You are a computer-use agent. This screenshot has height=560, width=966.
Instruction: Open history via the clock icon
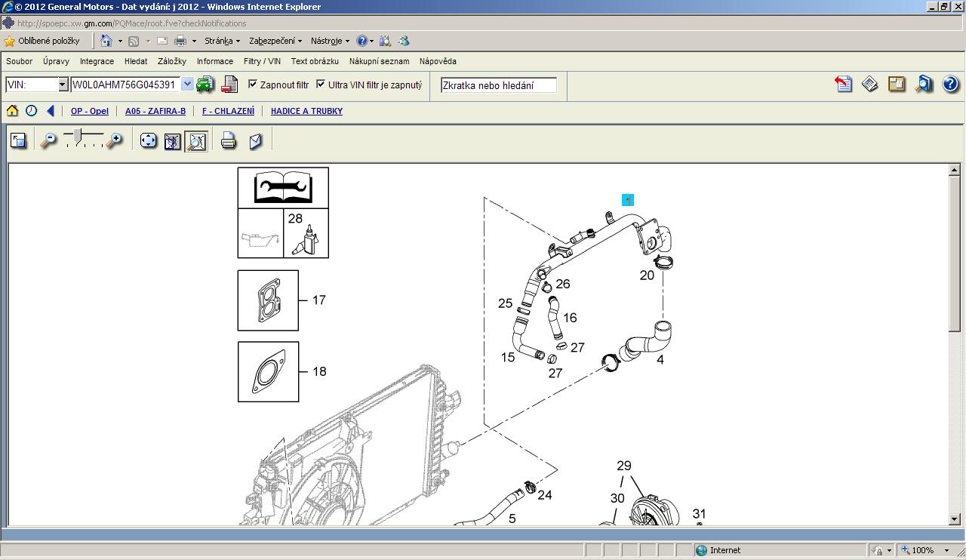[31, 111]
